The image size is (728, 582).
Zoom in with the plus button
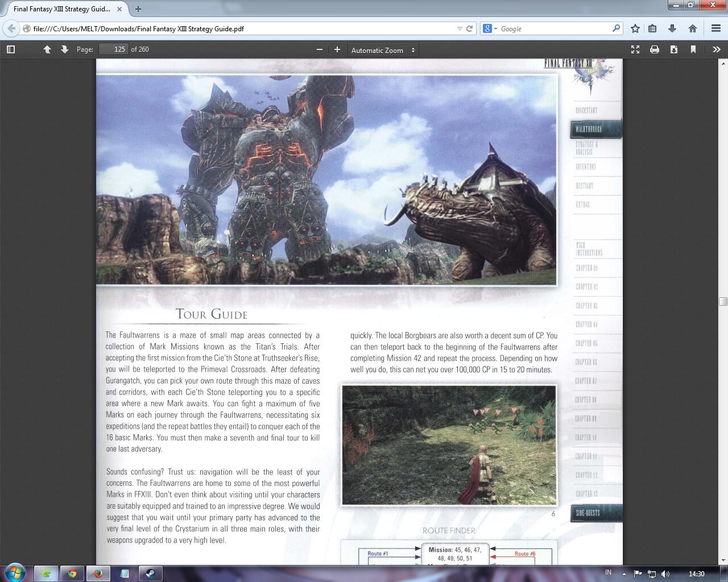tap(337, 49)
